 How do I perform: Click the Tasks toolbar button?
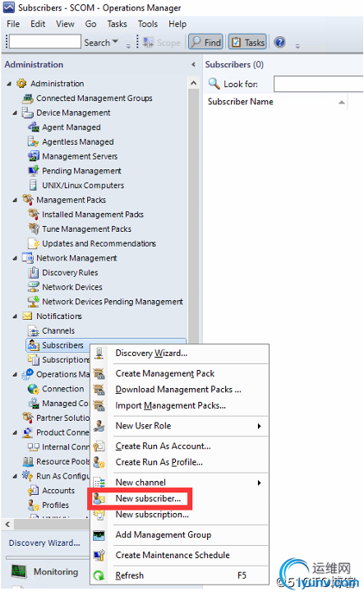pos(247,42)
